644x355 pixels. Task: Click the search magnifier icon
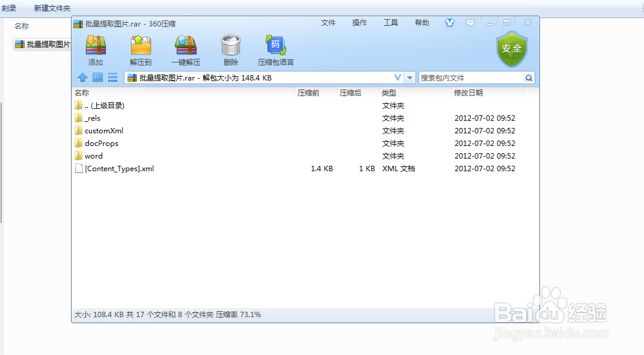(529, 77)
